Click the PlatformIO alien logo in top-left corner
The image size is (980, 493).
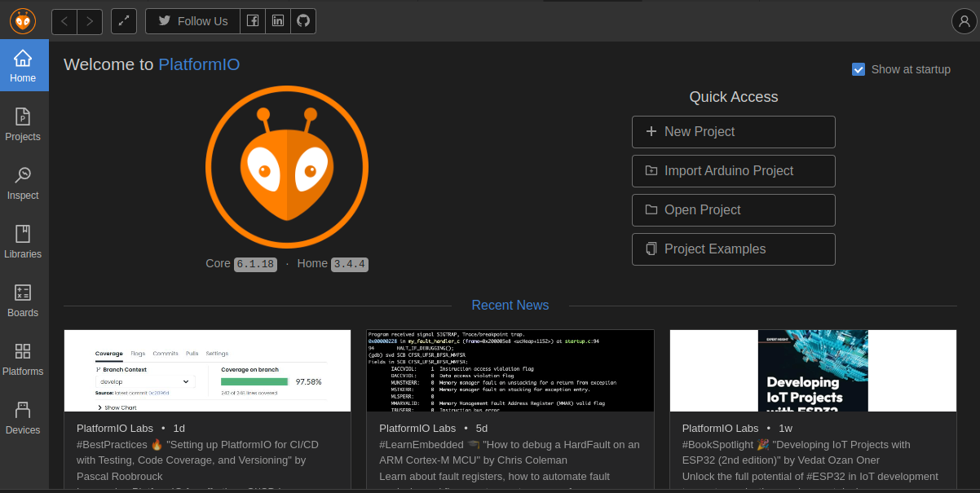(23, 20)
